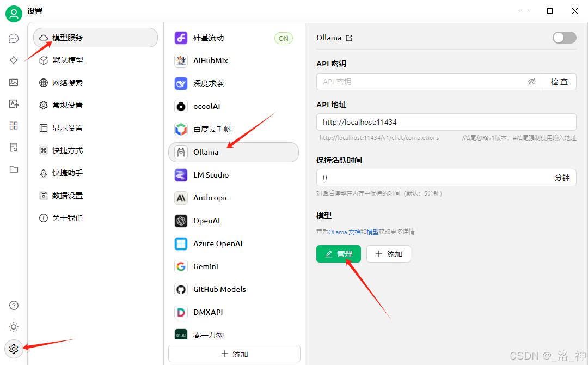
Task: Click the ON badge next to 硅基流动
Action: tap(284, 38)
